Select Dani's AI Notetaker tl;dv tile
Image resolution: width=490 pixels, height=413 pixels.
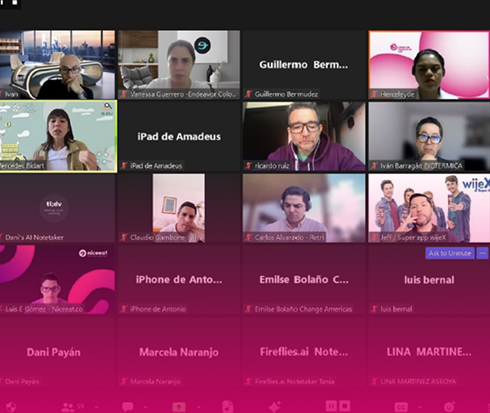pyautogui.click(x=57, y=208)
